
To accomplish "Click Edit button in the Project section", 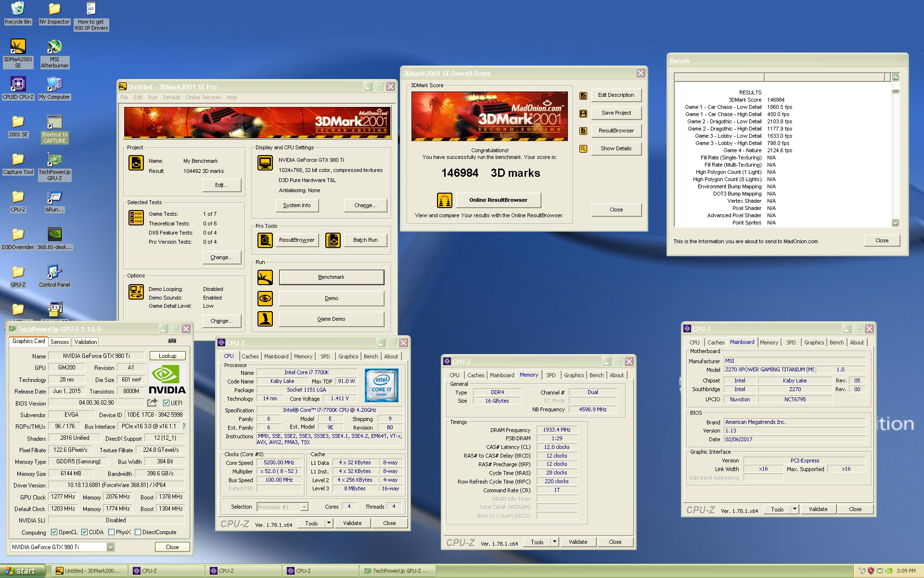I will (x=221, y=185).
